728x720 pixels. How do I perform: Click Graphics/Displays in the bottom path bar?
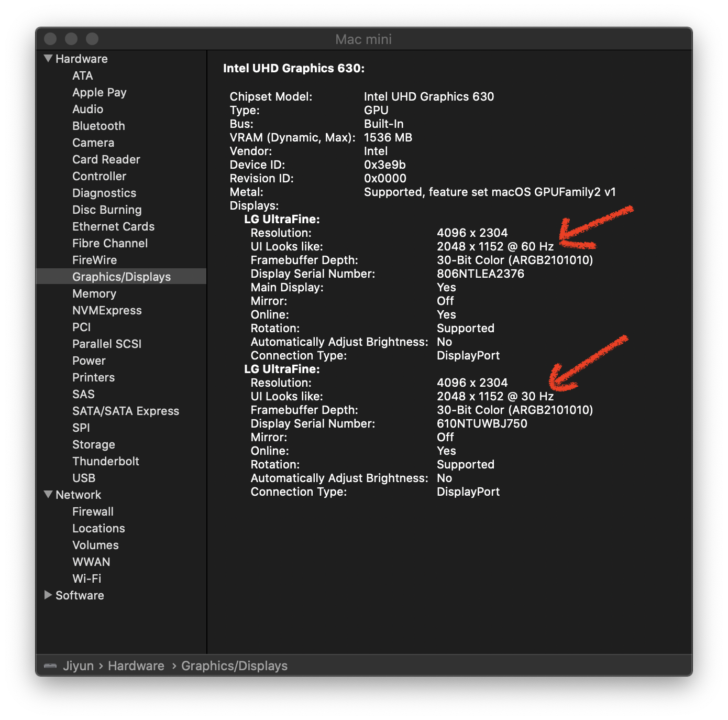[234, 666]
